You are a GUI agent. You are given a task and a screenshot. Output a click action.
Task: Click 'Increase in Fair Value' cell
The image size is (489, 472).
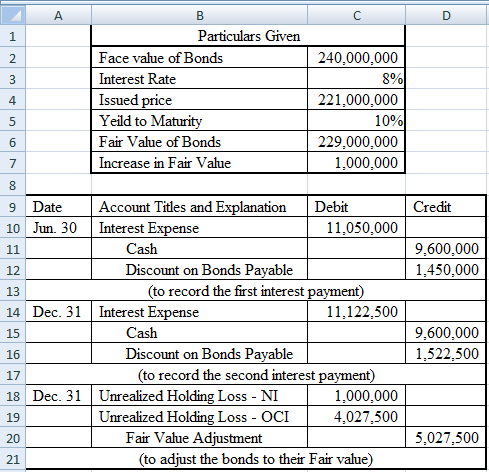click(x=199, y=163)
